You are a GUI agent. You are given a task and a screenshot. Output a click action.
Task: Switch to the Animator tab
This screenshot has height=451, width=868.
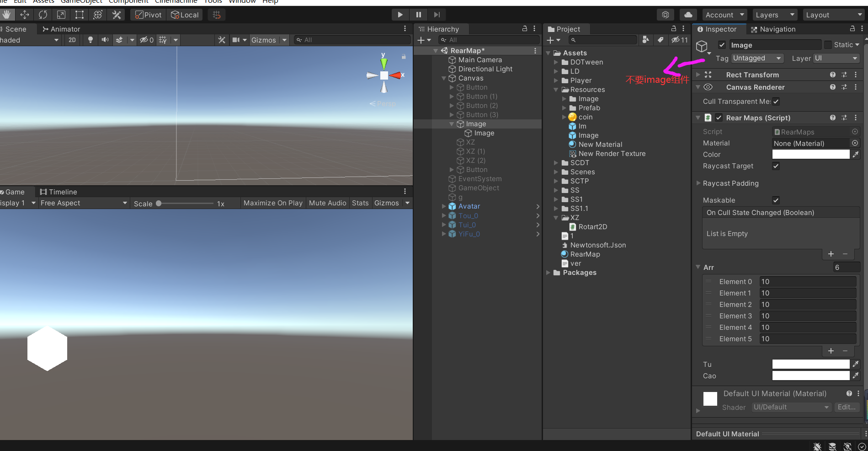point(61,29)
